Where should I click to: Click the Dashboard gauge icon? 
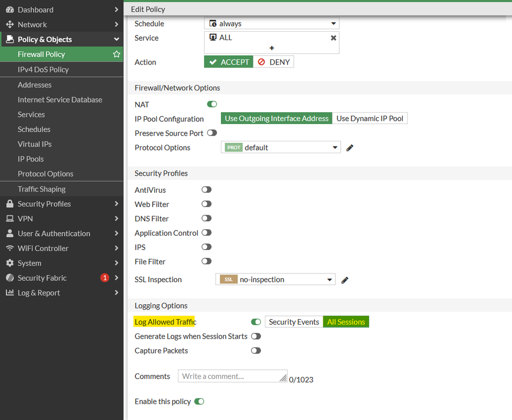pyautogui.click(x=10, y=10)
